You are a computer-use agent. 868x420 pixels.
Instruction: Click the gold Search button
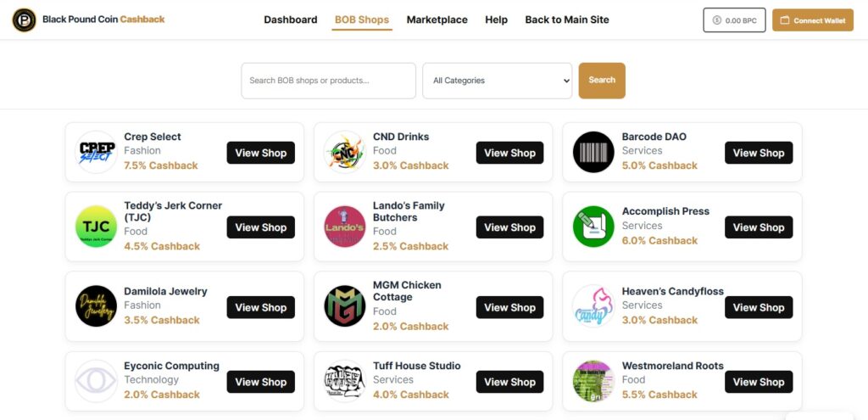[602, 81]
